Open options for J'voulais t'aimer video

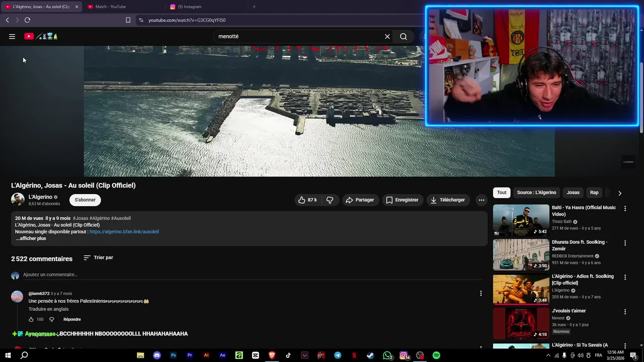point(625,312)
